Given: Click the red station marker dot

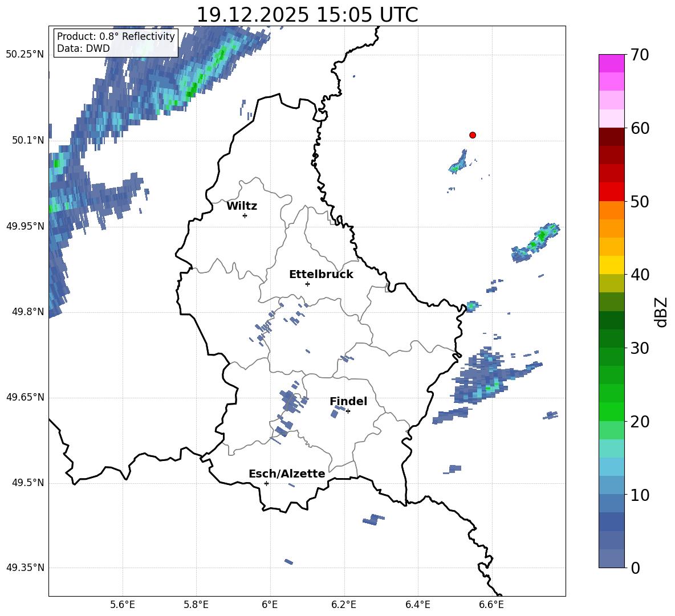Looking at the screenshot, I should 473,135.
